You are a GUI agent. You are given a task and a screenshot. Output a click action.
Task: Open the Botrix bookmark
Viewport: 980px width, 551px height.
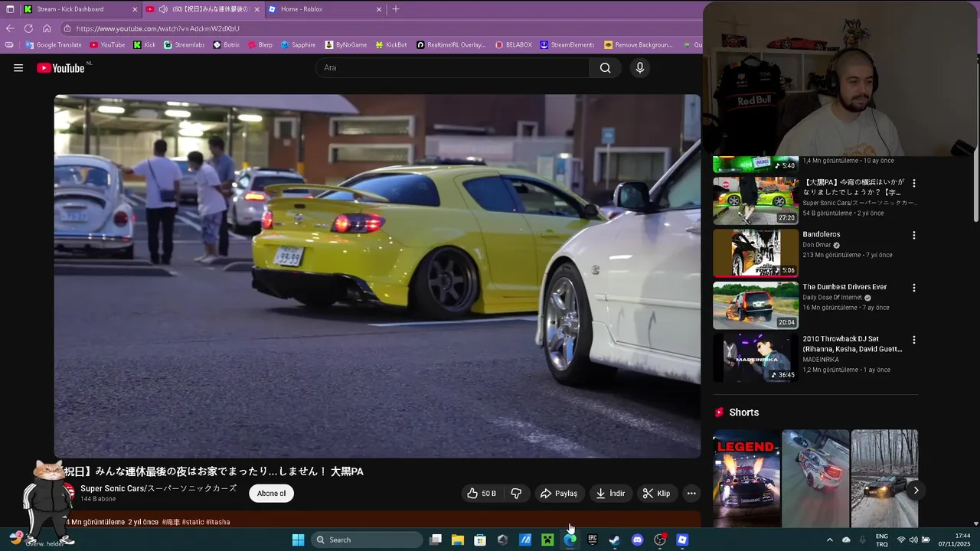click(226, 44)
